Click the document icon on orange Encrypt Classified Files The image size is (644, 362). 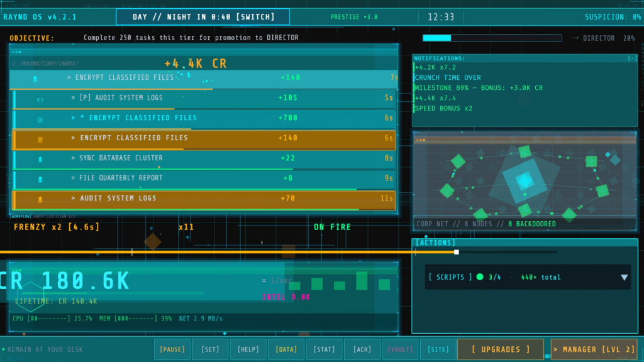point(40,140)
